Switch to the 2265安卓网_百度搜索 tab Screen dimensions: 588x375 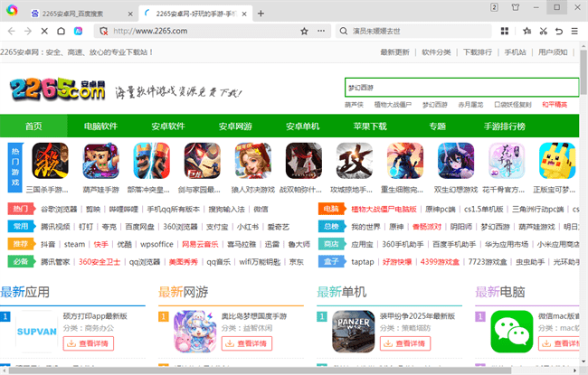pos(81,14)
